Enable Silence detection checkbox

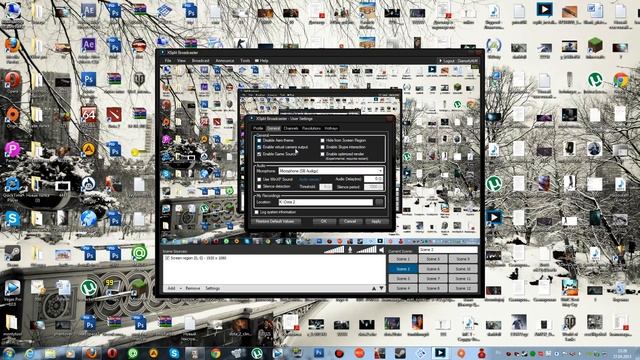(259, 187)
